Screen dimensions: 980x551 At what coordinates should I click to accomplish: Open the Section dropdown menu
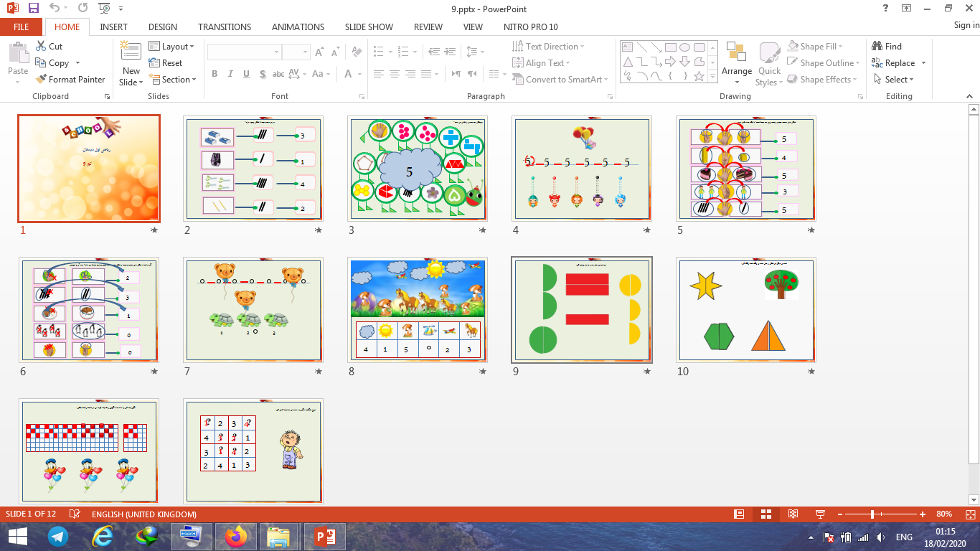172,80
